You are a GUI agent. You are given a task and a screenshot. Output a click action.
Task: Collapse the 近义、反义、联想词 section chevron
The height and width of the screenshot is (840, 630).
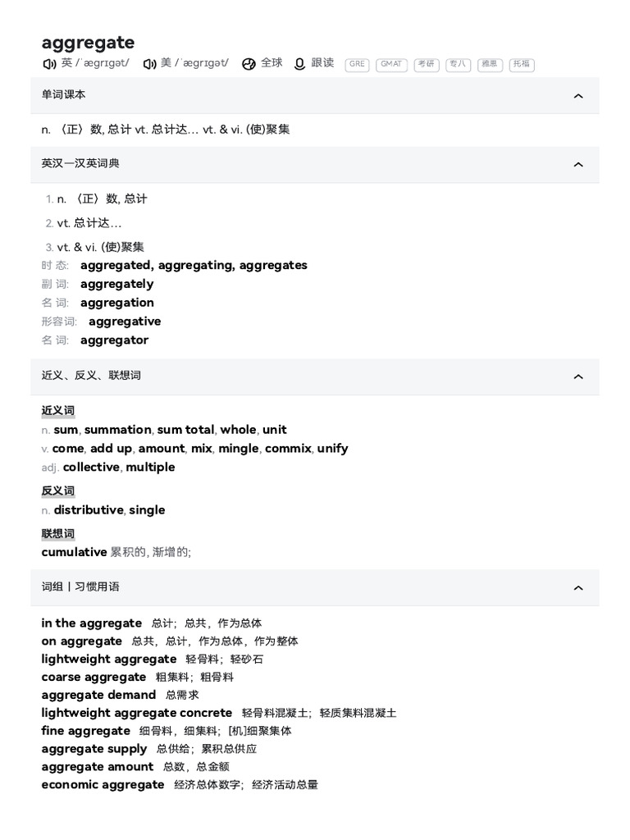coord(578,377)
